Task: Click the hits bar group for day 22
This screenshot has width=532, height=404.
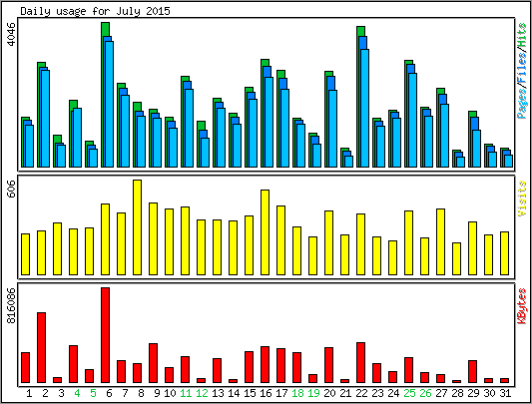Action: coord(362,97)
